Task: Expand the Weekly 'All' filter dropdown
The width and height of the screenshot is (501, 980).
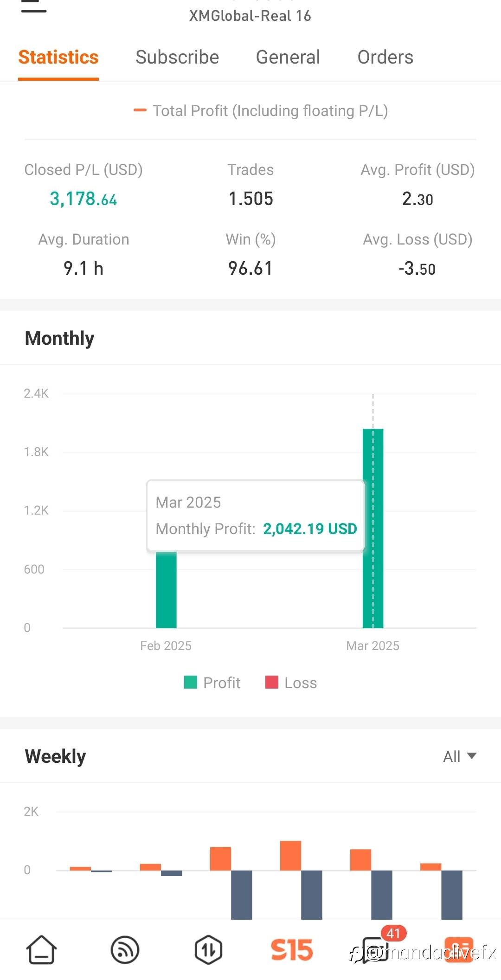Action: click(459, 756)
